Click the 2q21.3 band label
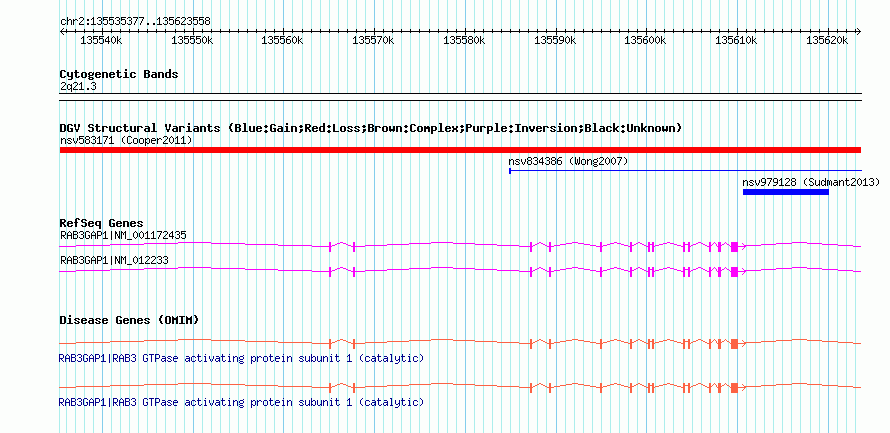The width and height of the screenshot is (890, 433). (77, 86)
